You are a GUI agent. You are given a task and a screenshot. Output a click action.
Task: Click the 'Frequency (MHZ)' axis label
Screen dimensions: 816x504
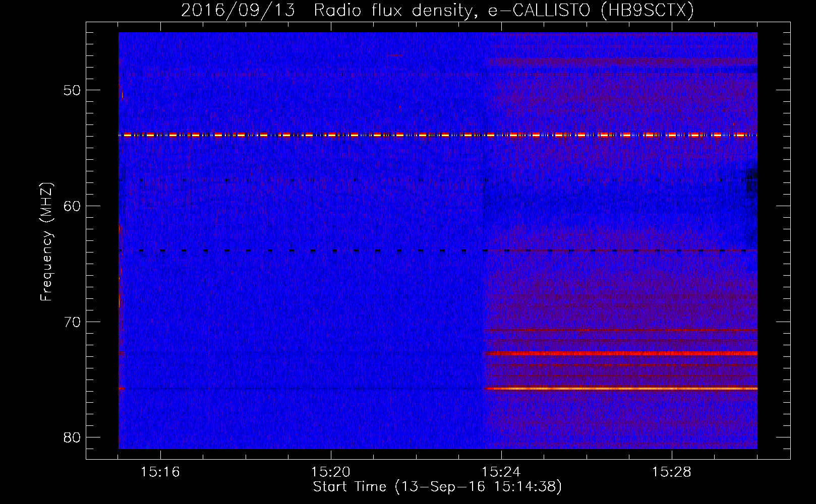tap(46, 242)
